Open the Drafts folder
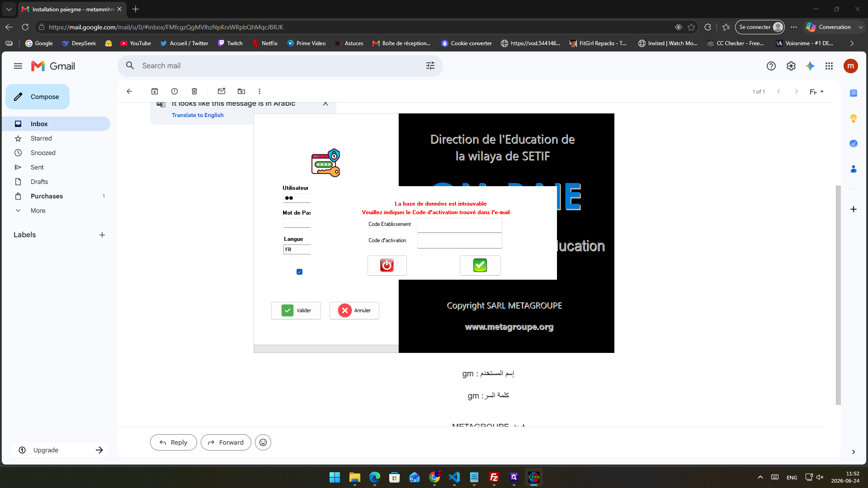Screen dimensions: 868x488 tap(56, 182)
